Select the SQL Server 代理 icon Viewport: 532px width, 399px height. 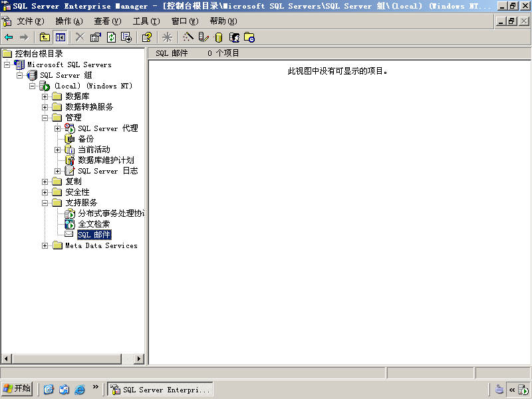pos(70,128)
